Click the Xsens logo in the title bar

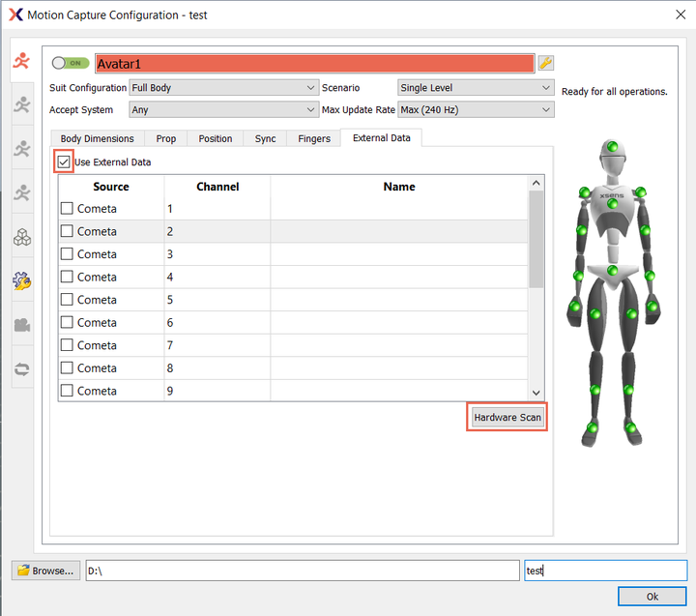15,15
